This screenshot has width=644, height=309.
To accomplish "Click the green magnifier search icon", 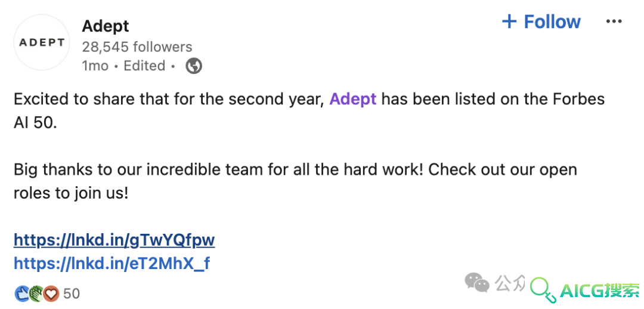I will click(x=543, y=289).
